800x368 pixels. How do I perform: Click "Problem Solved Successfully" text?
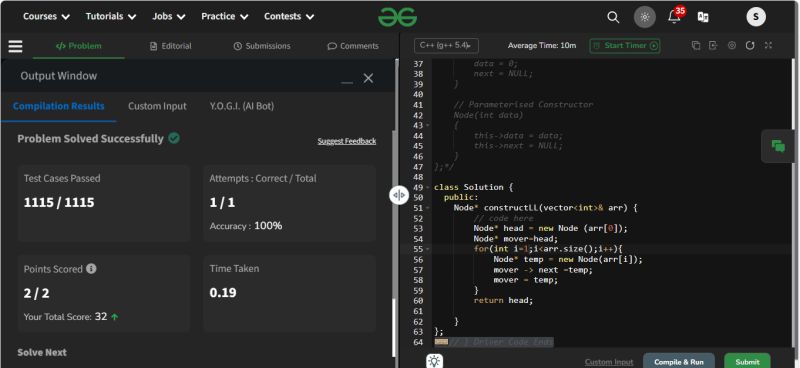click(90, 139)
